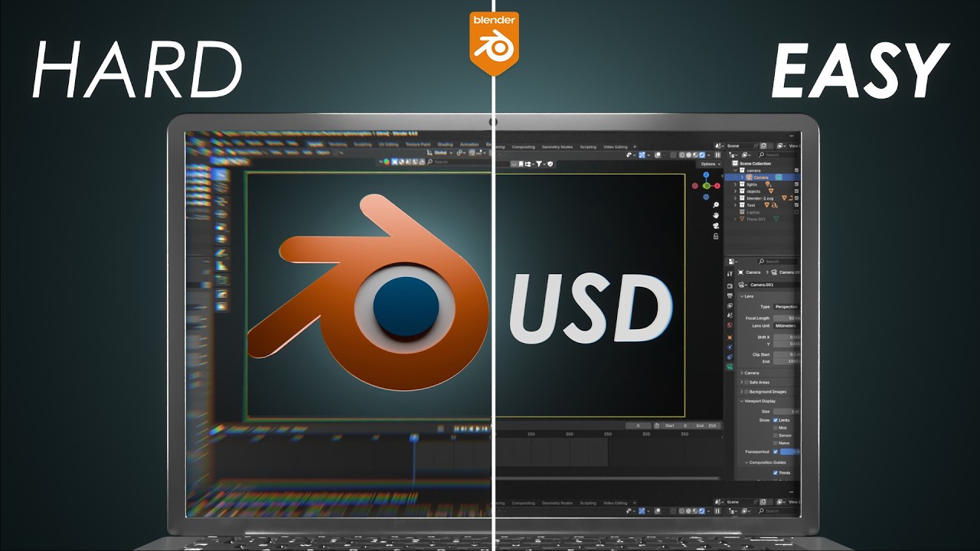980x551 pixels.
Task: Expand the Background Images panel
Action: coord(741,391)
